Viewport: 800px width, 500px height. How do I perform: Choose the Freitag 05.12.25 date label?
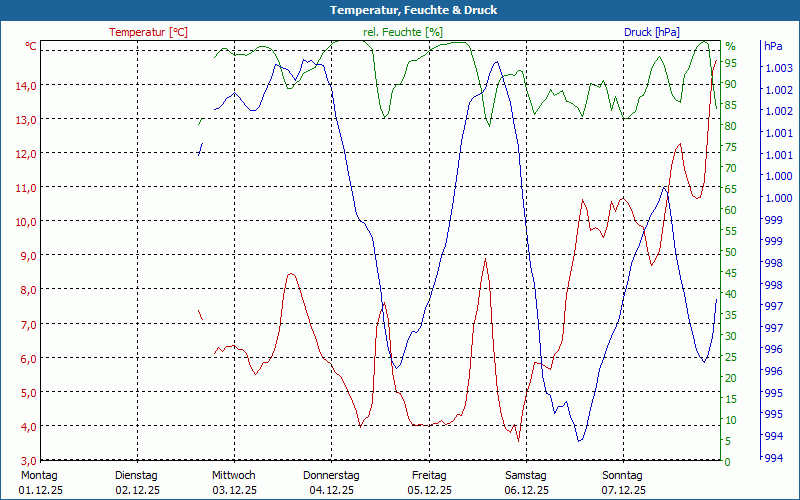point(429,482)
